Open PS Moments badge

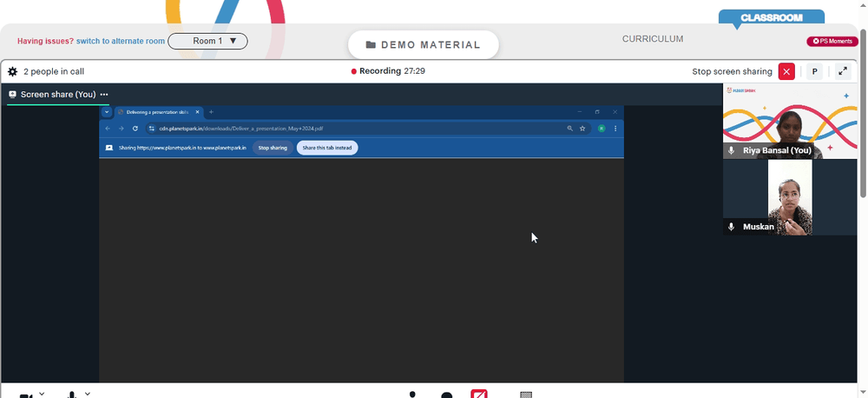[832, 41]
